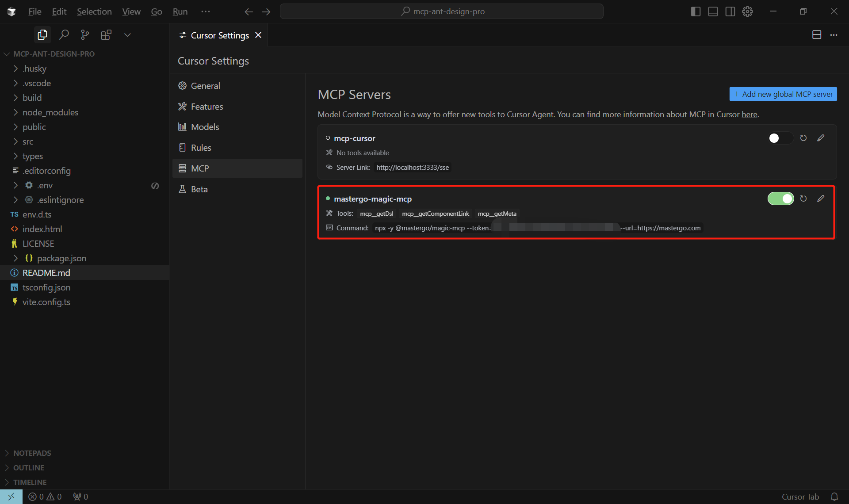Open the File menu
Viewport: 849px width, 504px height.
point(35,11)
